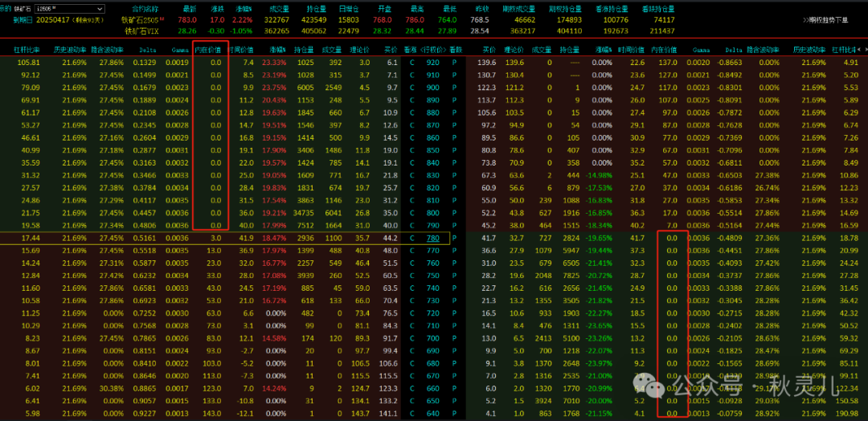Click the call-side 隐含波动率 column header
Viewport: 868px width, 421px height.
point(109,50)
